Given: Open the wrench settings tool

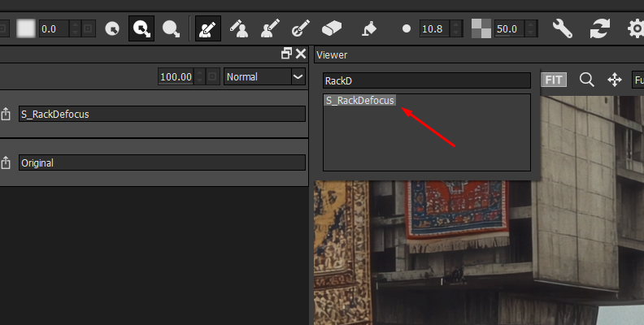Looking at the screenshot, I should [x=563, y=28].
